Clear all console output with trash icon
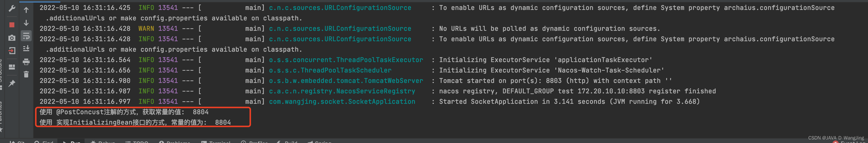The width and height of the screenshot is (868, 143). pyautogui.click(x=26, y=74)
